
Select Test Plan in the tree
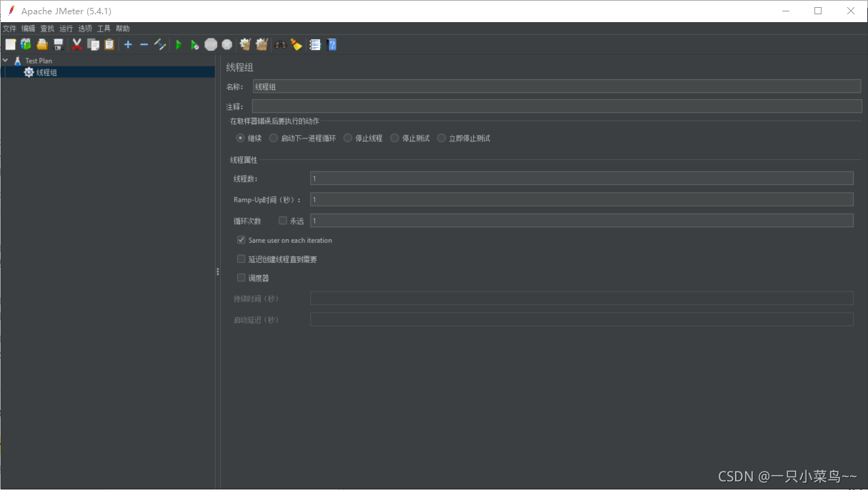39,61
